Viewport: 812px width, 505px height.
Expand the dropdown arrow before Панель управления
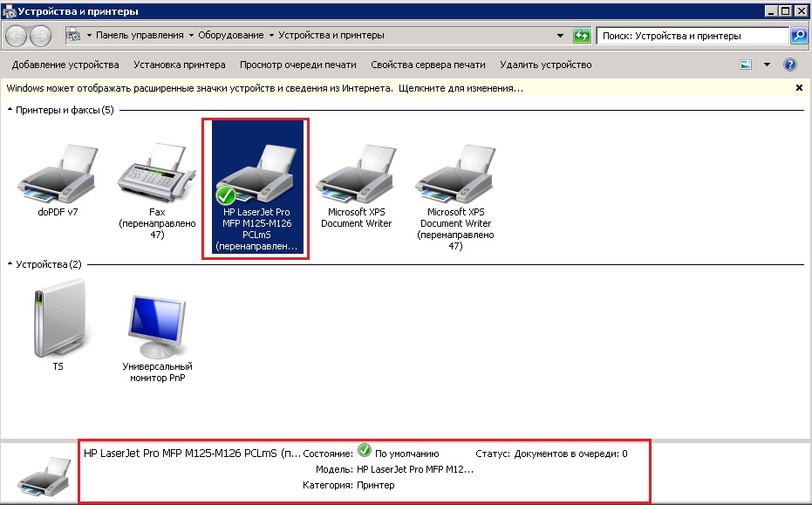click(x=89, y=35)
